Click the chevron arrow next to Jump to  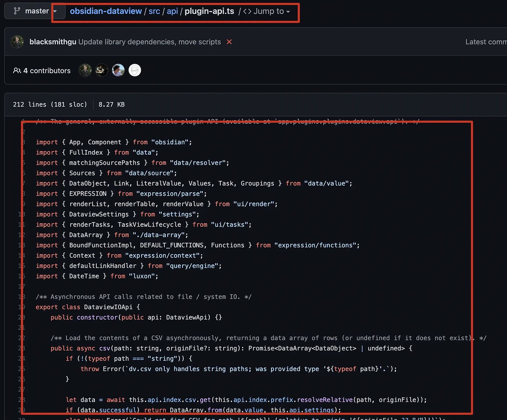[288, 12]
